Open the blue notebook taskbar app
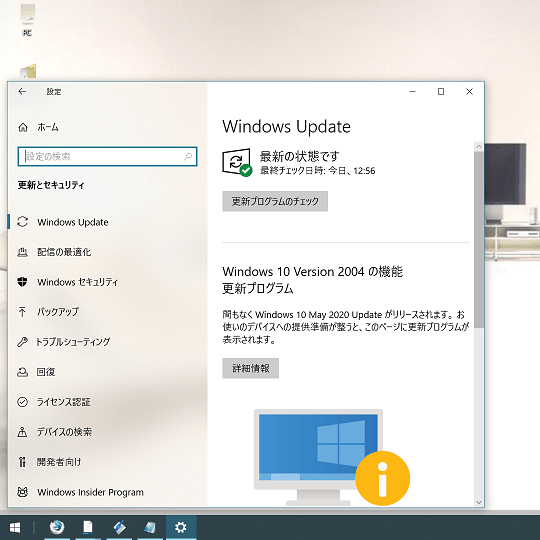 (x=150, y=527)
